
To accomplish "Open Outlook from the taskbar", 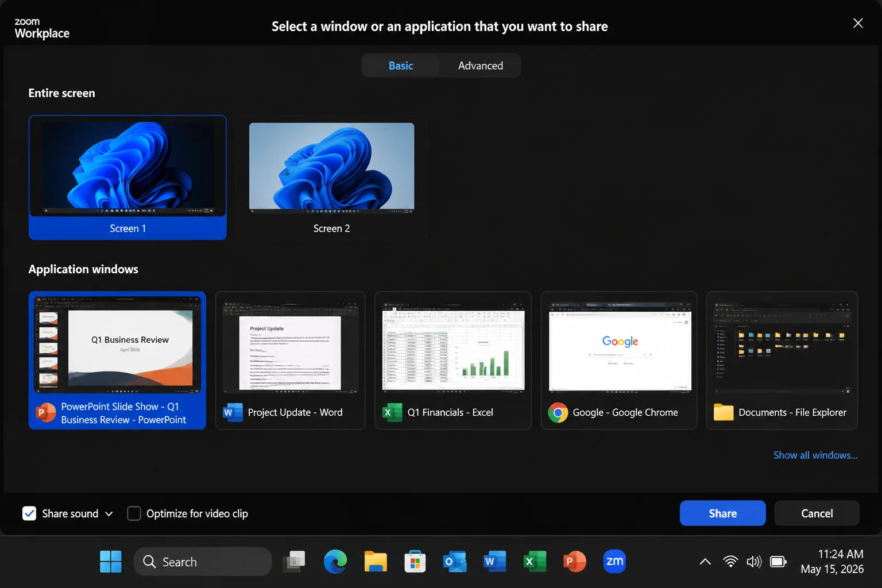I will (455, 562).
